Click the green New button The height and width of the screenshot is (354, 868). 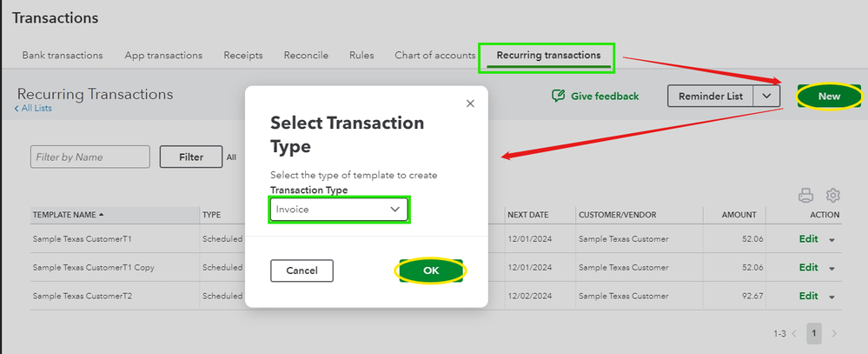coord(829,96)
